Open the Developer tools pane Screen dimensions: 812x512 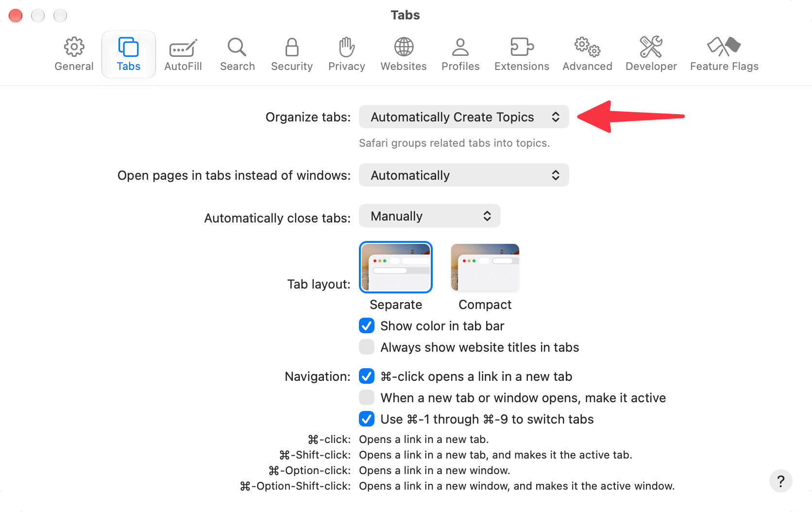[651, 54]
